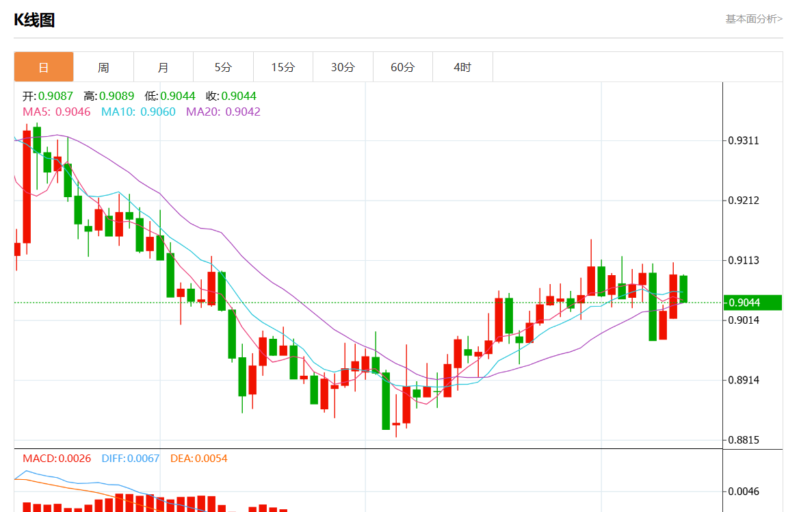812x512 pixels.
Task: Click the MACD:0.0026 label
Action: point(57,459)
